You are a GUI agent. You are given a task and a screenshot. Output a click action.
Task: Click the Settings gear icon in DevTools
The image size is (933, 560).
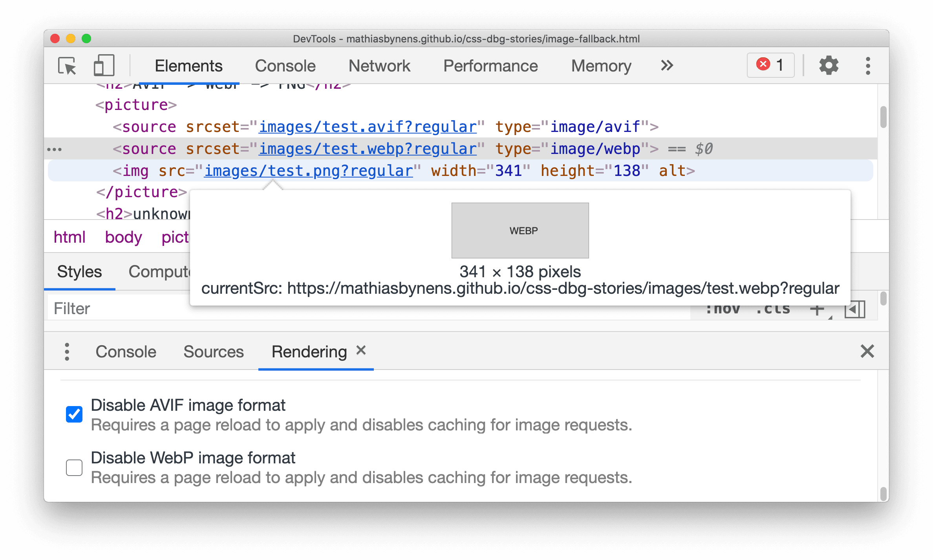(829, 65)
